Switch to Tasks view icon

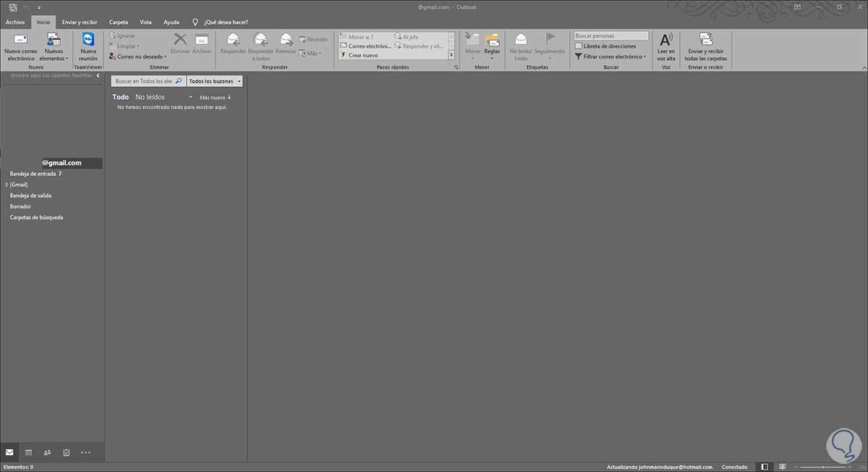[66, 452]
